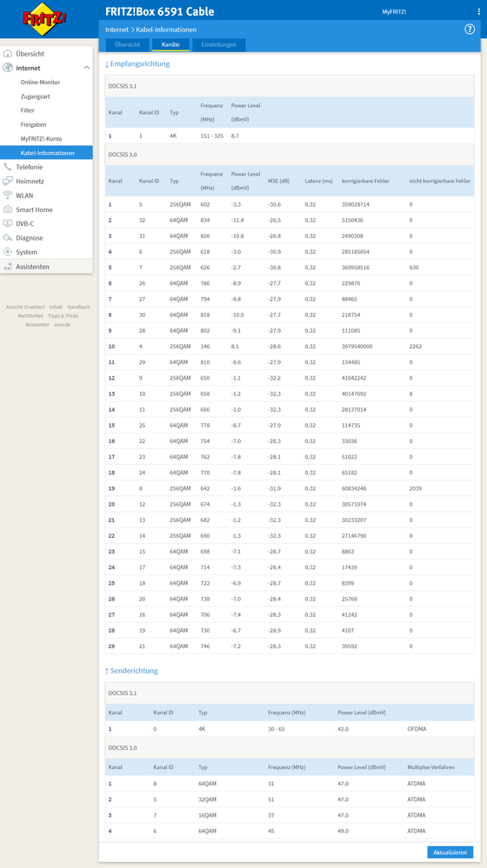Switch to the Übersicht tab
This screenshot has width=487, height=868.
click(x=128, y=45)
